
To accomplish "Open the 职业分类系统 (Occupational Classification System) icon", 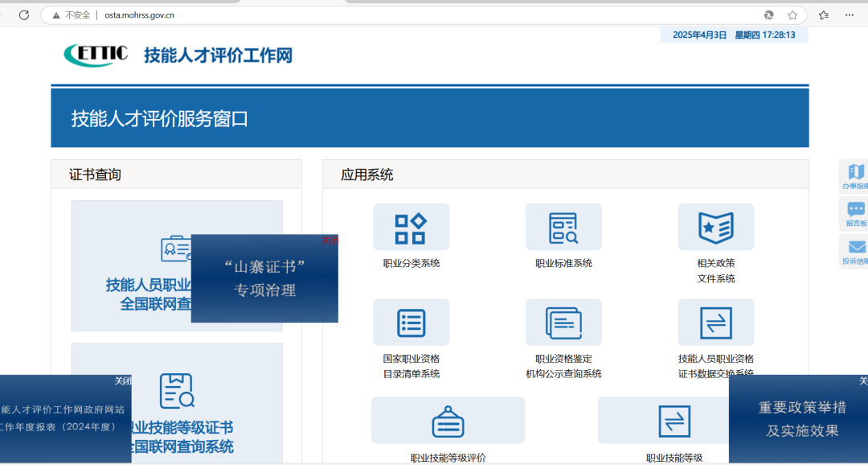I will pyautogui.click(x=411, y=227).
